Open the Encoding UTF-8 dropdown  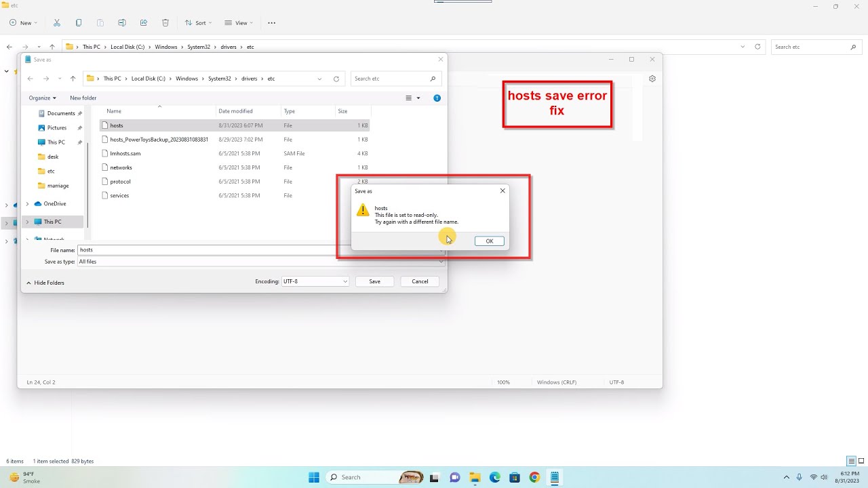[315, 281]
